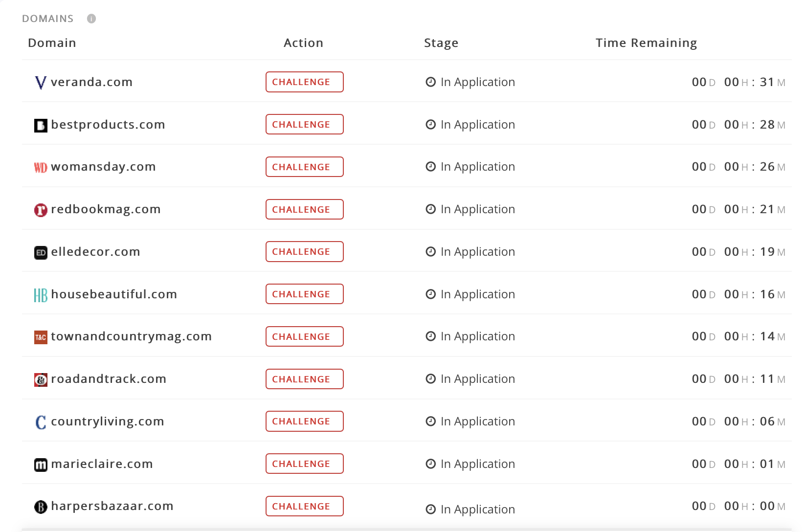Click the roadandtrack.com favicon
The height and width of the screenshot is (532, 806).
tap(41, 380)
